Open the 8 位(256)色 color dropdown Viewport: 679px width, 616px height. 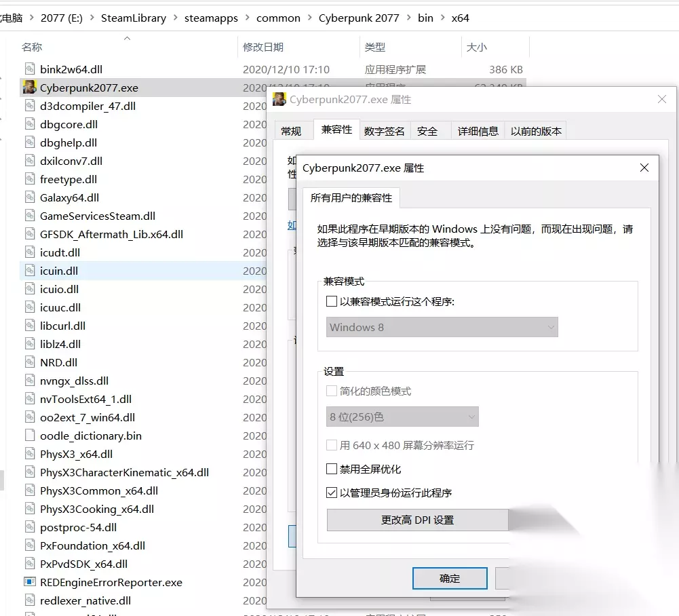coord(402,417)
